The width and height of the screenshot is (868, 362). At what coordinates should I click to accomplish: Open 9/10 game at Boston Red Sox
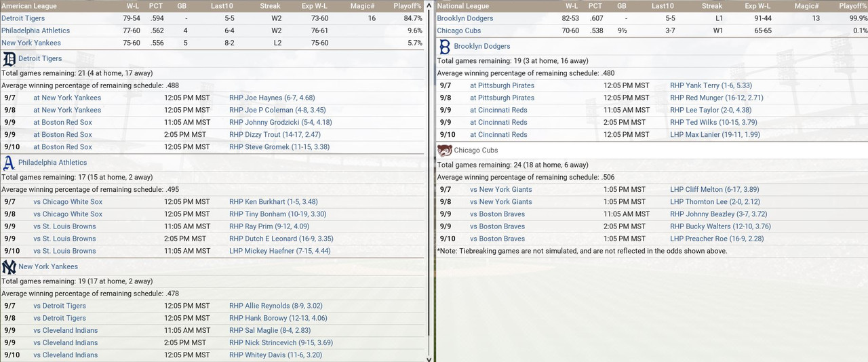pos(62,146)
